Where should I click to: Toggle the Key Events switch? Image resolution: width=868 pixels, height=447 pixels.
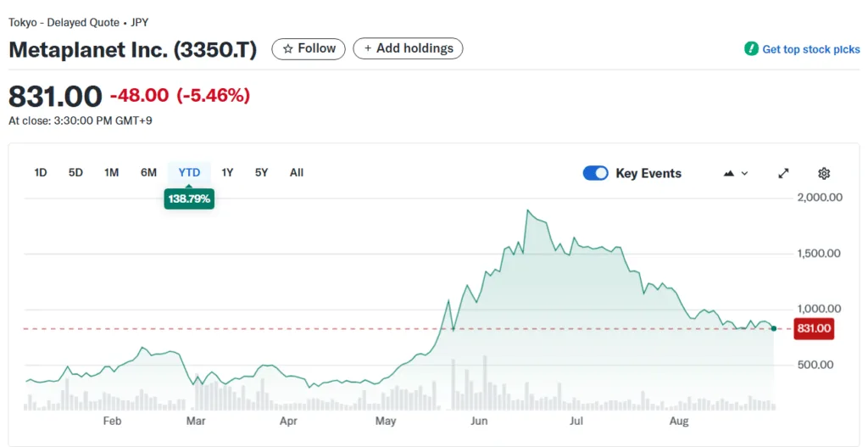pyautogui.click(x=596, y=173)
